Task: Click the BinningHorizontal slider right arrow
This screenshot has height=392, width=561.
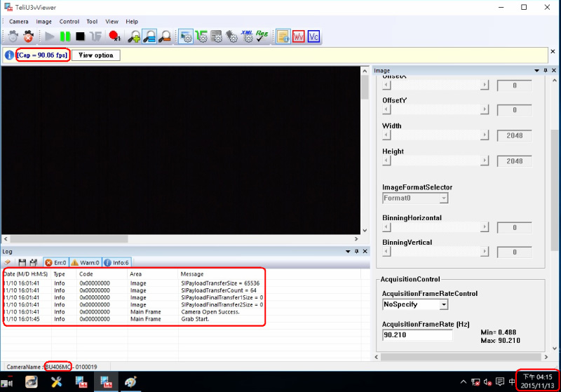Action: pyautogui.click(x=485, y=227)
